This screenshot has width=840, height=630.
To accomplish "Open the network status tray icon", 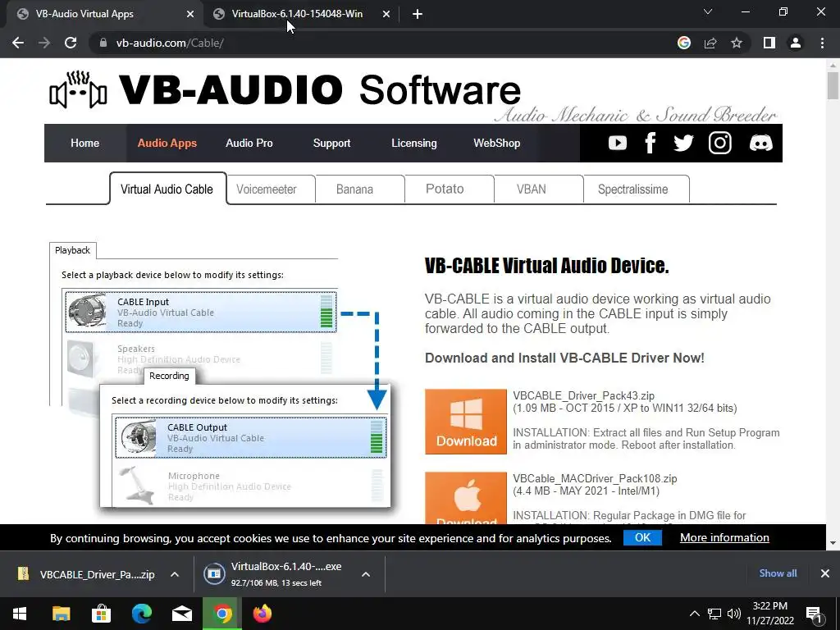I will [x=714, y=614].
